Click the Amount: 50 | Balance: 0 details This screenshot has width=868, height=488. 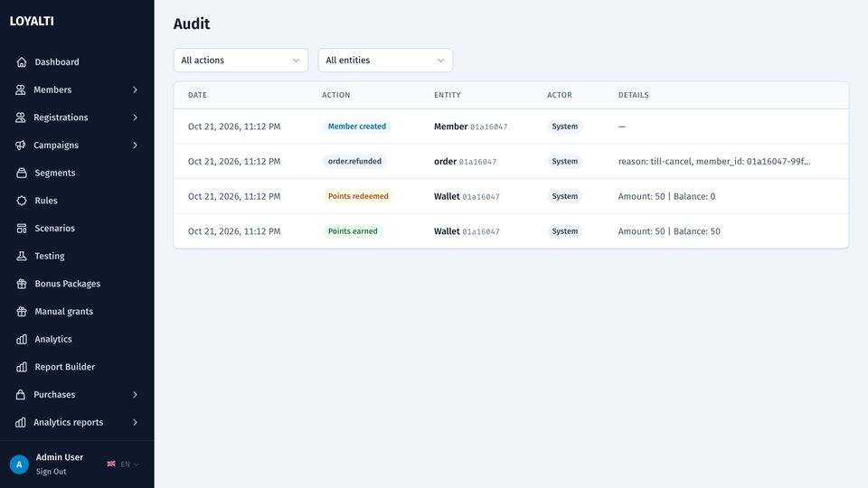(x=666, y=196)
